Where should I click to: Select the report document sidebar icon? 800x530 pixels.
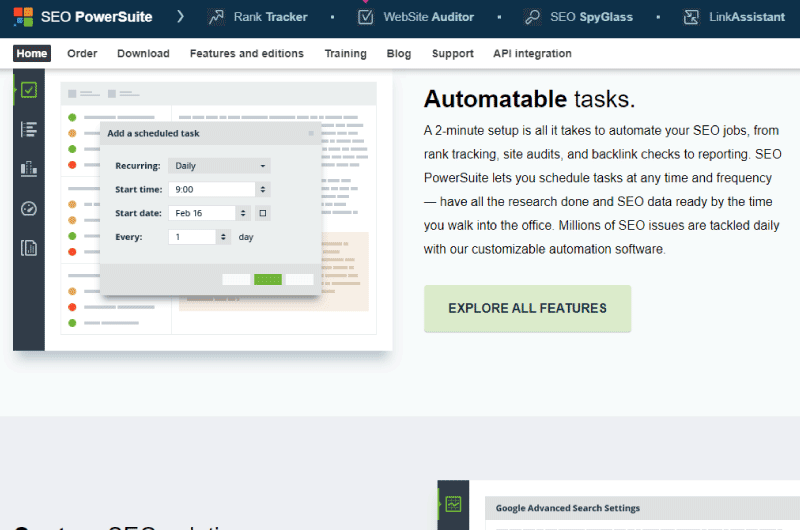[29, 248]
